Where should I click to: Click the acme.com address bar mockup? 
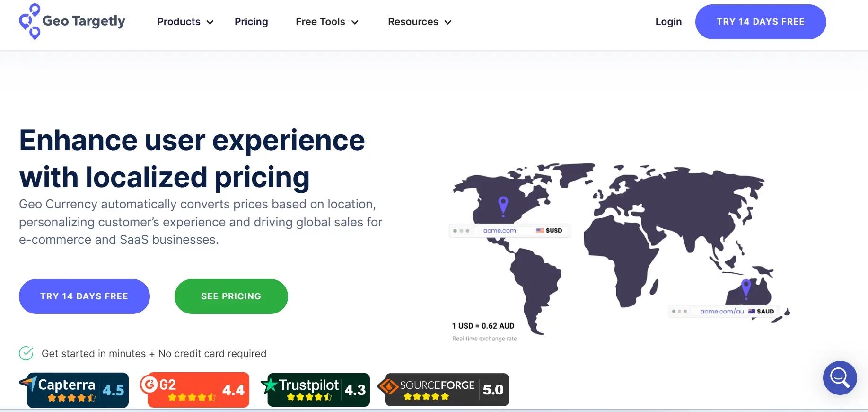[509, 231]
